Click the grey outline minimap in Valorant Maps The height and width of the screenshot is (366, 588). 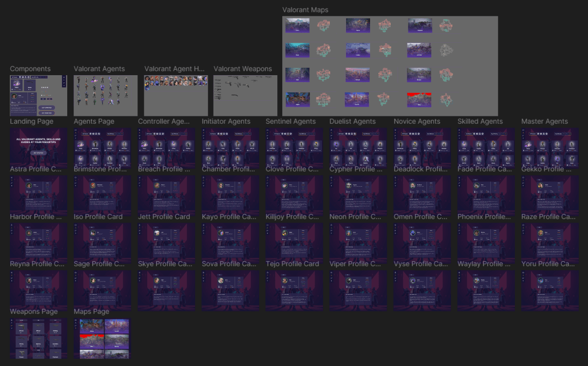click(x=446, y=50)
